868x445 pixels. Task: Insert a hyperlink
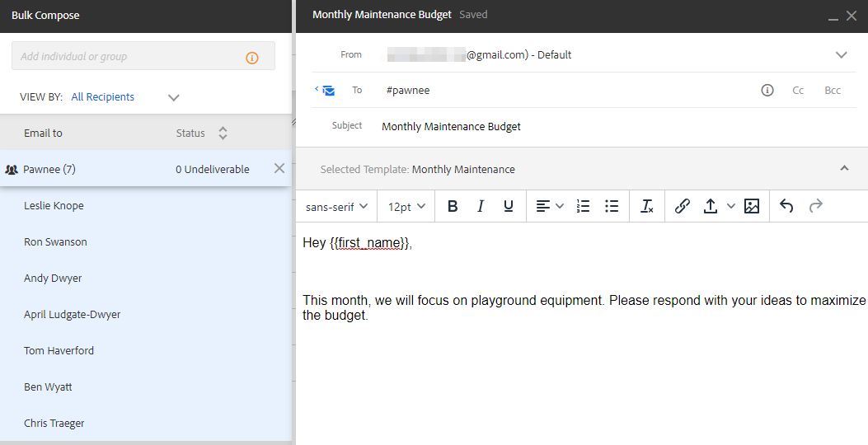point(683,207)
